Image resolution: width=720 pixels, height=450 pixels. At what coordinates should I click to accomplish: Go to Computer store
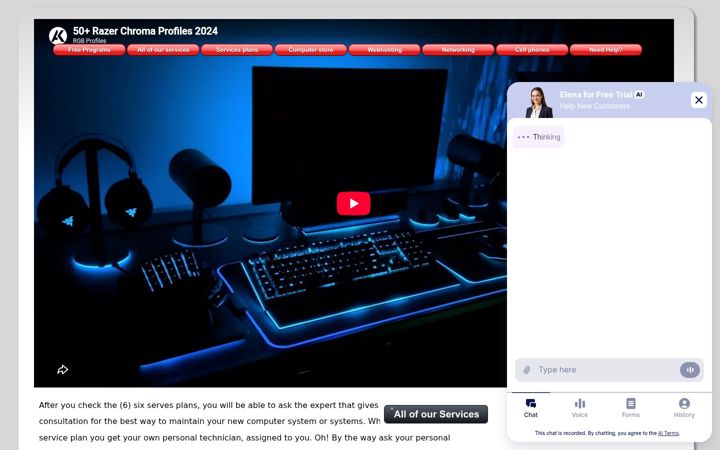311,50
